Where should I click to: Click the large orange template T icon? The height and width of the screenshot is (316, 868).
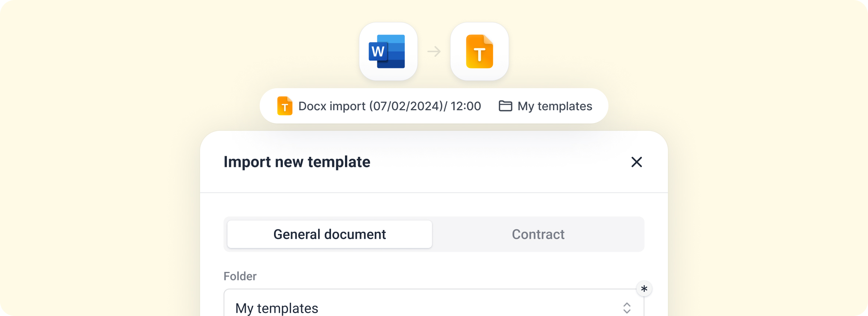479,51
